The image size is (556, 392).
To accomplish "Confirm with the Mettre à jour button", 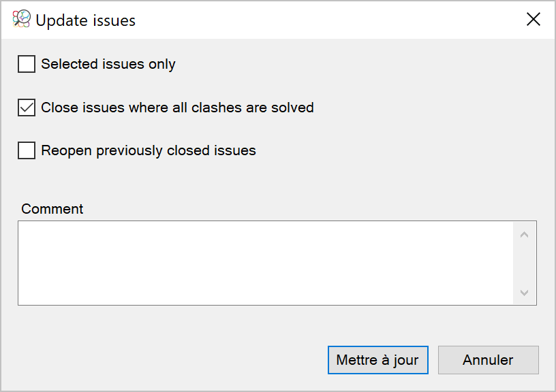I will [x=378, y=360].
